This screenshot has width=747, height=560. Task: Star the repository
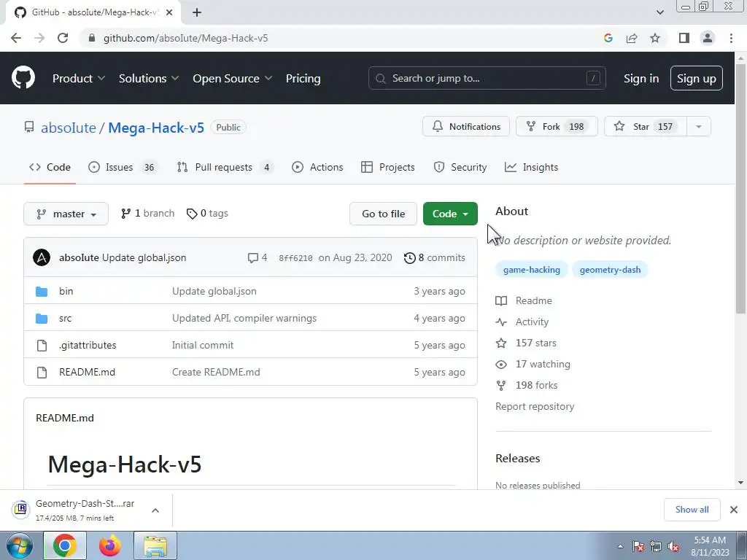click(x=645, y=126)
